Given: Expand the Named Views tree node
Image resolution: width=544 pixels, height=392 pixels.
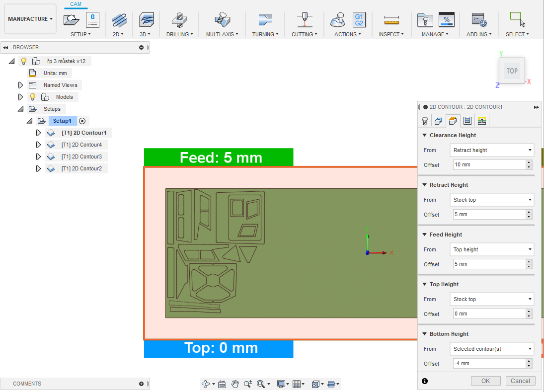Looking at the screenshot, I should click(x=20, y=85).
